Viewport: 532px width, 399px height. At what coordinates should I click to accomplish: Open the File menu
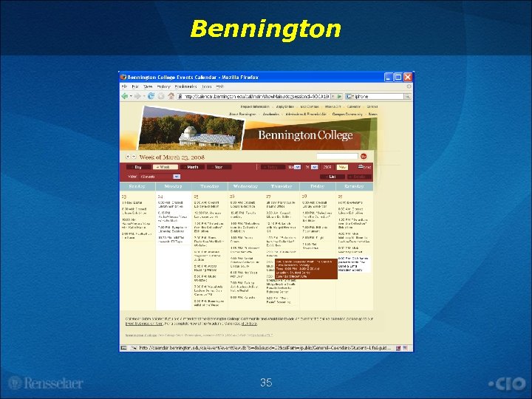[x=125, y=87]
